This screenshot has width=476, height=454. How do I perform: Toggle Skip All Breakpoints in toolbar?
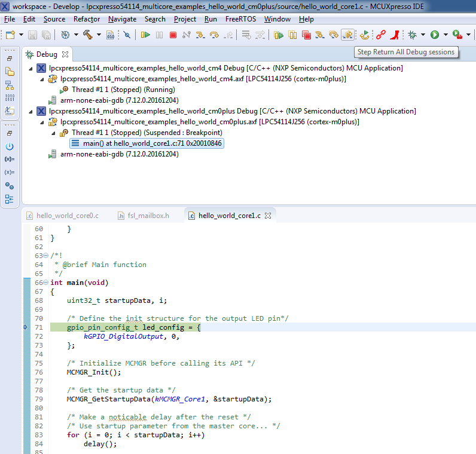[x=127, y=35]
